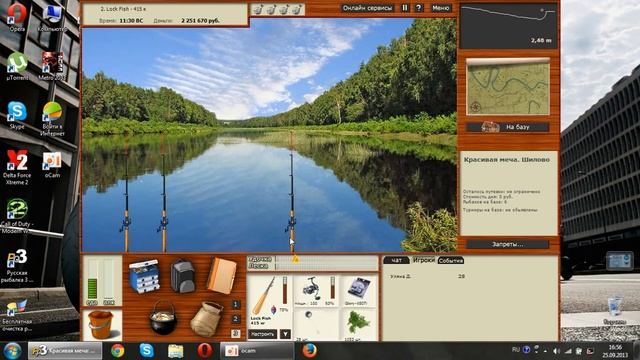Click the Glory fishing line package
The image size is (640, 360).
coord(358,289)
